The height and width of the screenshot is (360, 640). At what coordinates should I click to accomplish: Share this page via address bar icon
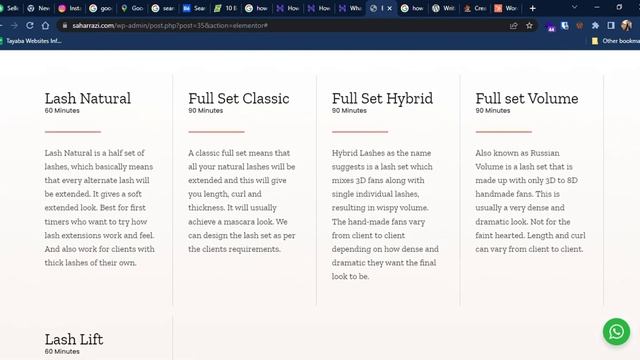pyautogui.click(x=513, y=25)
